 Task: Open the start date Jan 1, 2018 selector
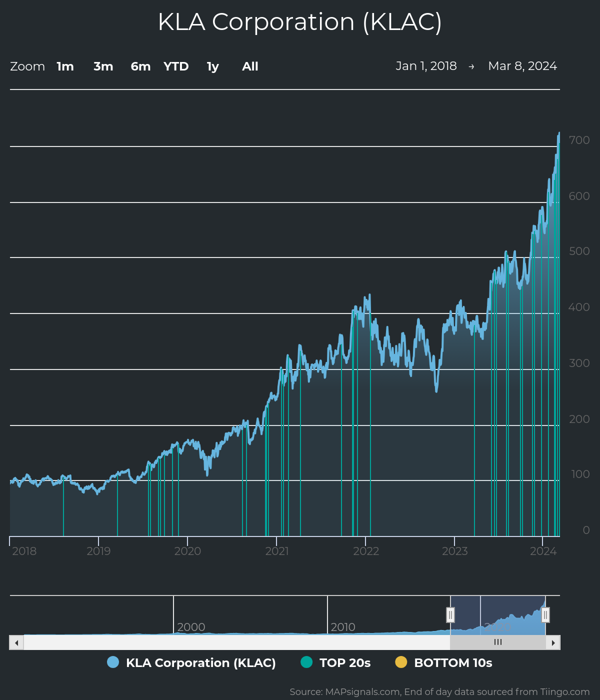(426, 65)
